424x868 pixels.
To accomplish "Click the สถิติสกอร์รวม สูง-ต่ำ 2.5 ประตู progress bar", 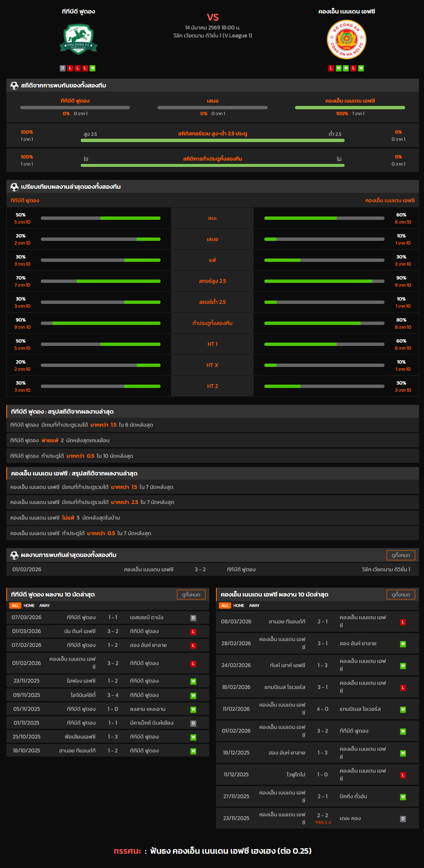I will pos(212,140).
